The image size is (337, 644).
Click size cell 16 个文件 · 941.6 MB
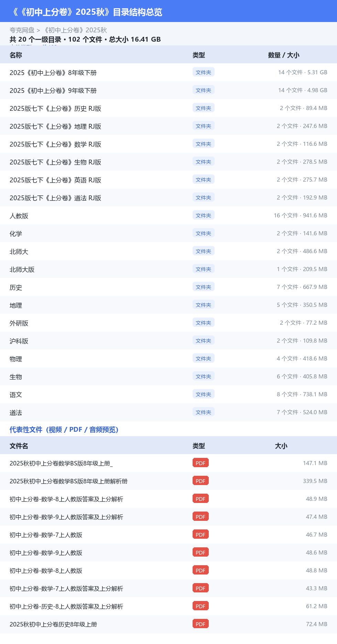(x=301, y=215)
